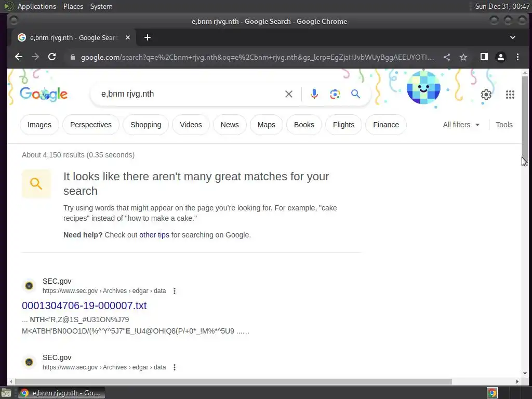
Task: Search by image with Google Lens
Action: pyautogui.click(x=335, y=94)
